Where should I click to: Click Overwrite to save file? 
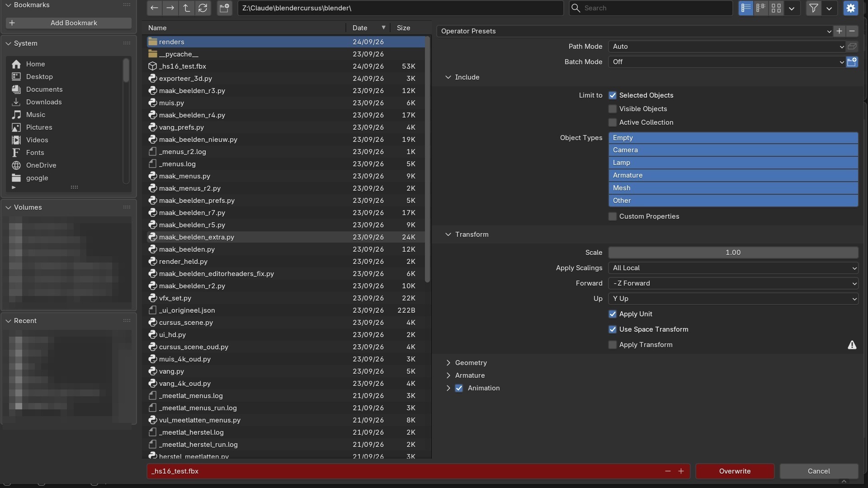tap(735, 471)
